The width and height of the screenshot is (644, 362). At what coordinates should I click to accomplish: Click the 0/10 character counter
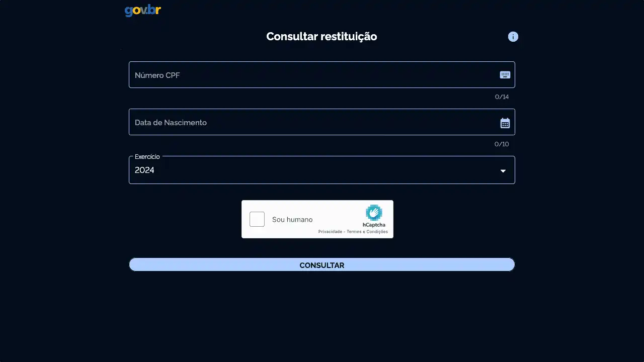click(x=502, y=144)
